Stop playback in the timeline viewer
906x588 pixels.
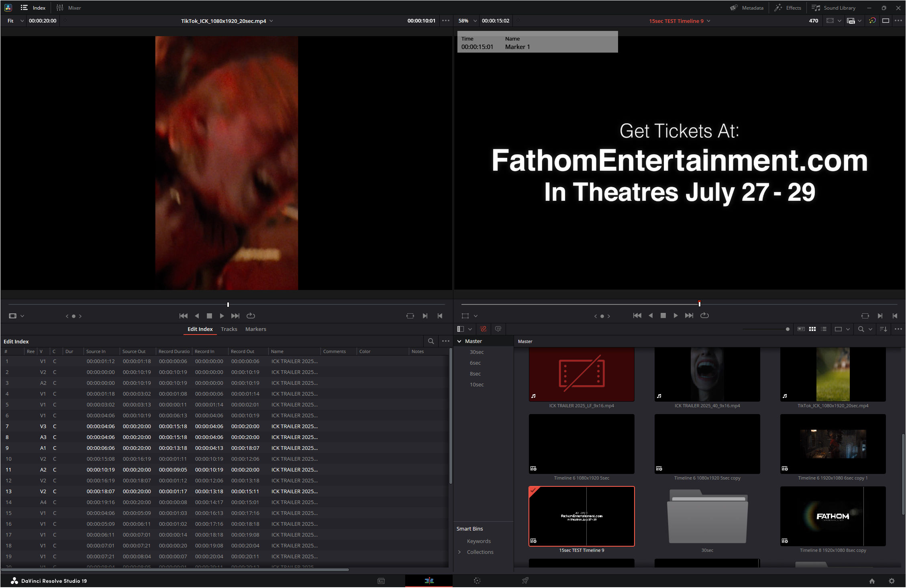click(663, 316)
